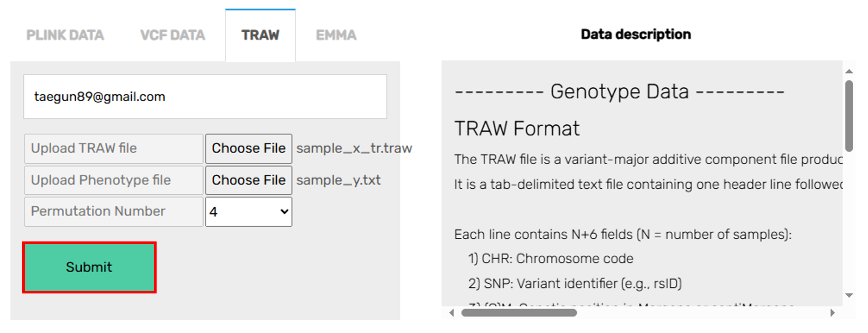Select the EMMA tab
The image size is (868, 333).
click(336, 35)
